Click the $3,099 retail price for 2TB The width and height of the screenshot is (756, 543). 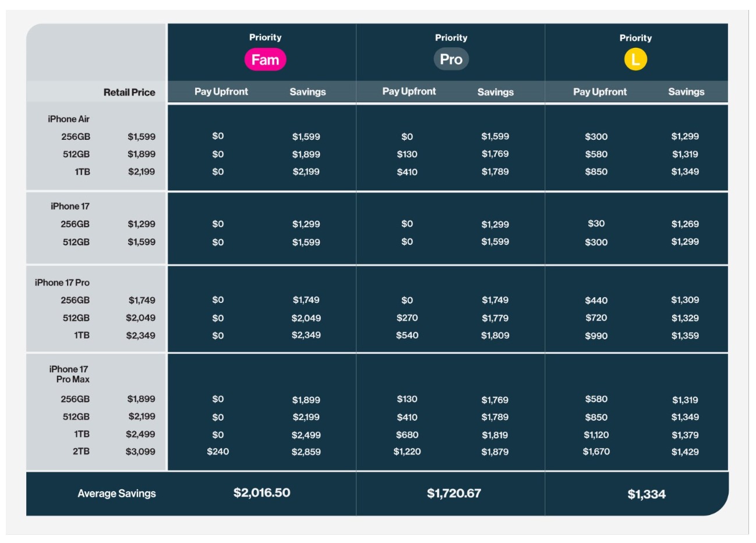pos(140,452)
